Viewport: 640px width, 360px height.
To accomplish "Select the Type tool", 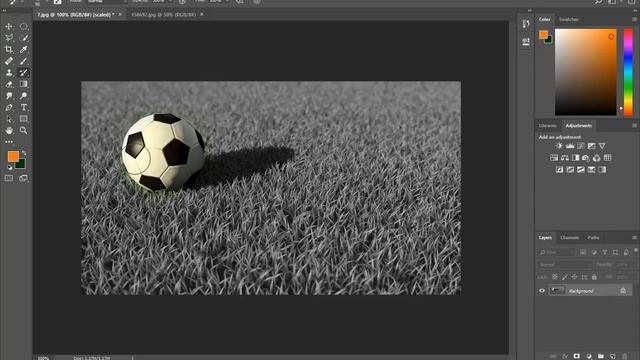I will [24, 107].
